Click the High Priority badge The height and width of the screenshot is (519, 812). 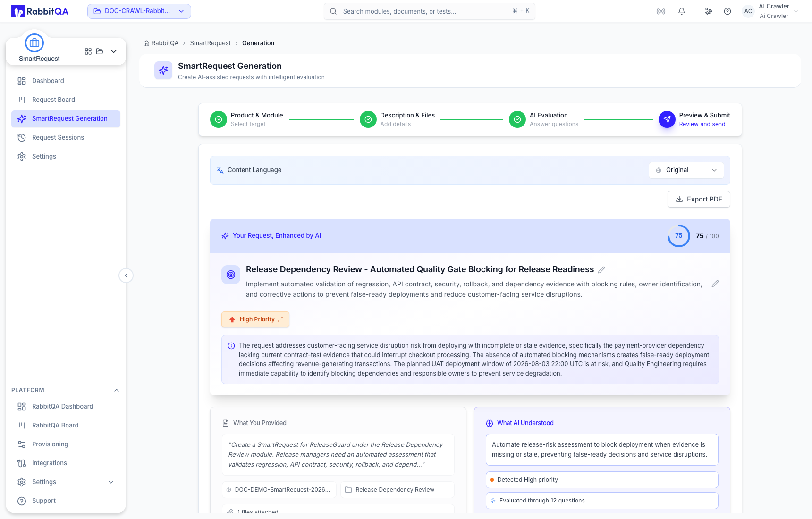255,319
